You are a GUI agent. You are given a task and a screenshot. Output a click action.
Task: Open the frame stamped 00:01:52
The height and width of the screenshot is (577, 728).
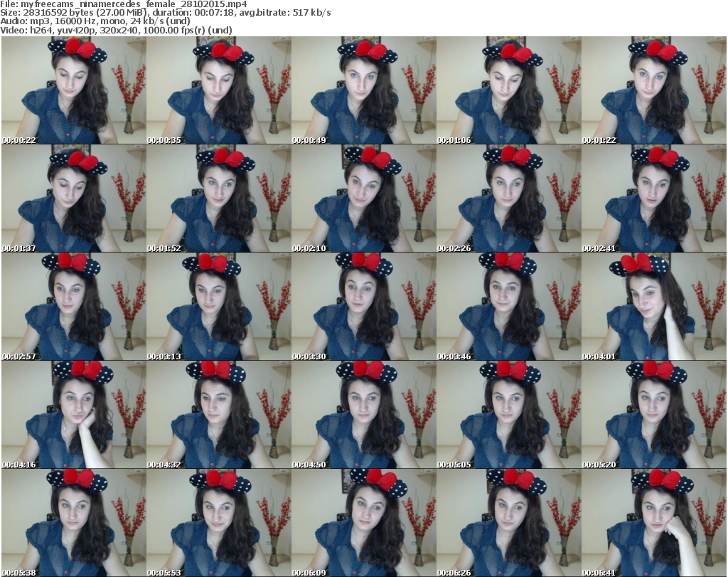(219, 198)
